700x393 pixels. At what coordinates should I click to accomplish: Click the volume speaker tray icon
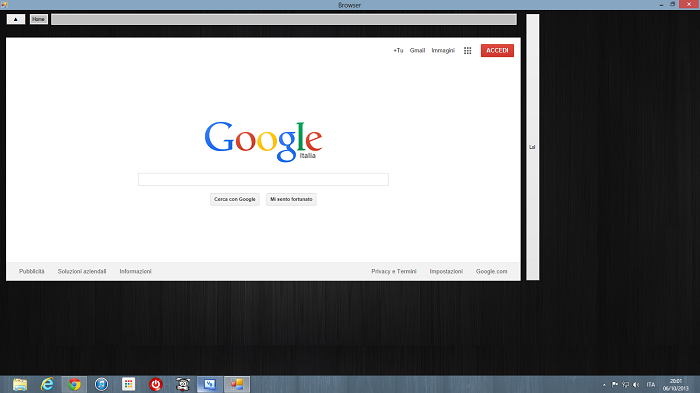(x=636, y=385)
